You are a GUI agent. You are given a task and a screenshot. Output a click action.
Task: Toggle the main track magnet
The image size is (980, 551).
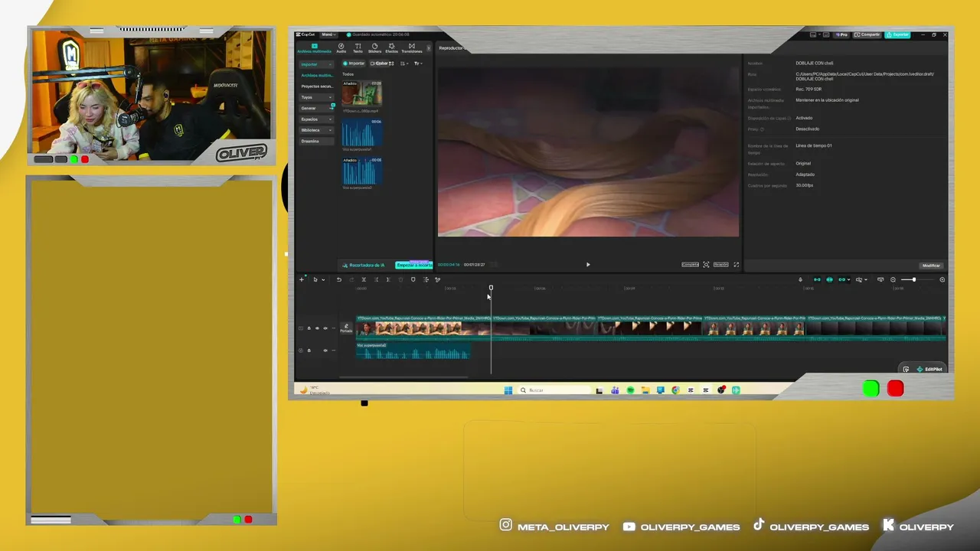tap(817, 279)
